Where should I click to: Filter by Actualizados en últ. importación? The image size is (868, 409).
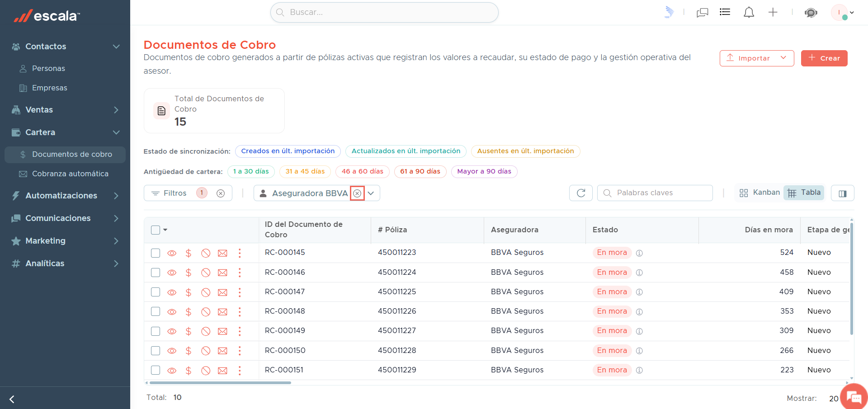point(406,151)
